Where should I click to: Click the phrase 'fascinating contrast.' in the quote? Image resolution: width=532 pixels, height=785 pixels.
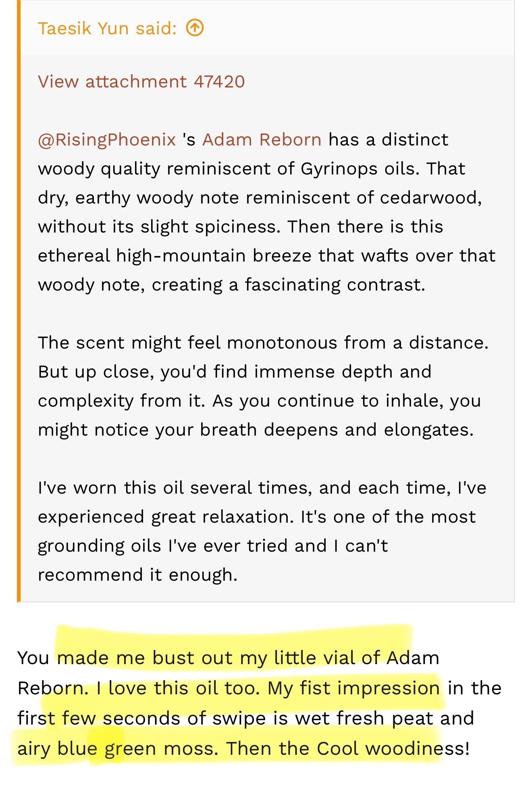point(335,285)
